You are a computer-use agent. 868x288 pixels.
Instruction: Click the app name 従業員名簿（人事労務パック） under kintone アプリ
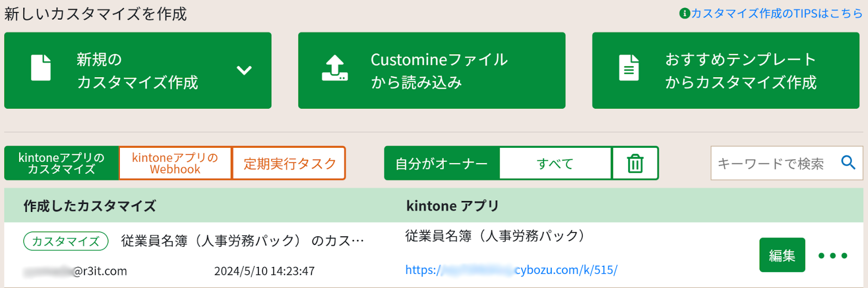coord(495,236)
